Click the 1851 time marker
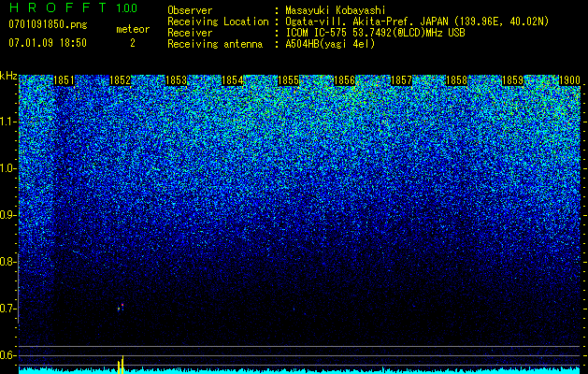 point(64,80)
